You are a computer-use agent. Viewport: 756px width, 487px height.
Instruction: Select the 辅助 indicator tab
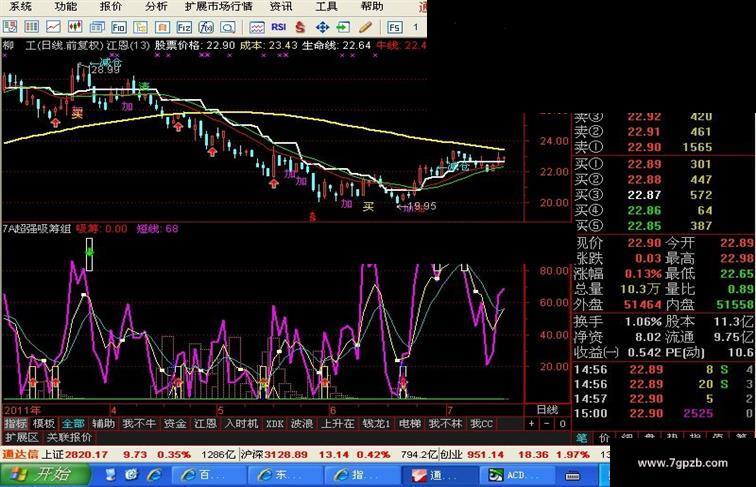coord(103,423)
